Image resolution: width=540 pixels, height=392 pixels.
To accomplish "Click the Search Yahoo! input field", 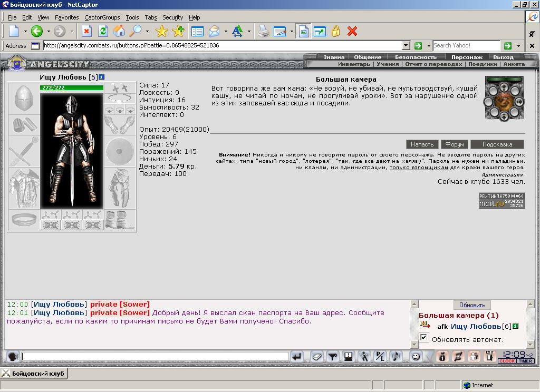I will tap(466, 45).
